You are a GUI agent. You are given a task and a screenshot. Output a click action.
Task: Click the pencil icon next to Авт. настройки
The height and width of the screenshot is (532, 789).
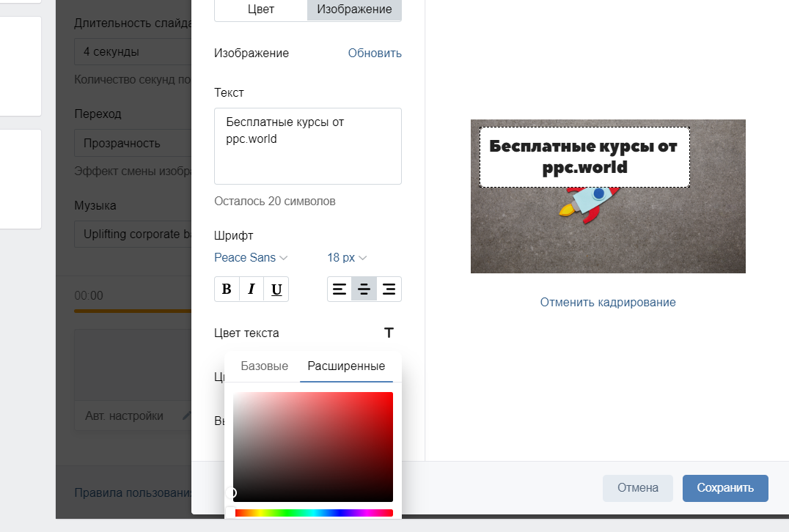coord(186,415)
